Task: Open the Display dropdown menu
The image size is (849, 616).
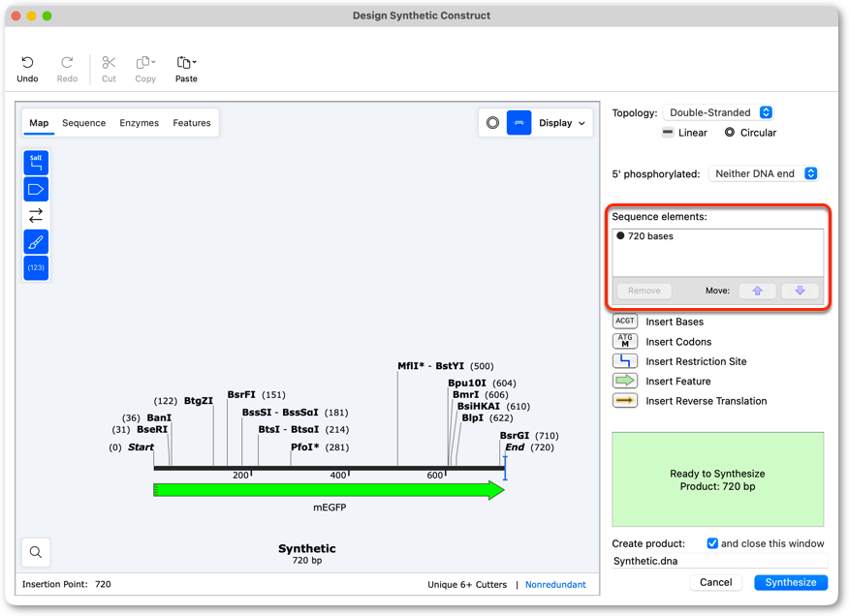Action: (562, 123)
